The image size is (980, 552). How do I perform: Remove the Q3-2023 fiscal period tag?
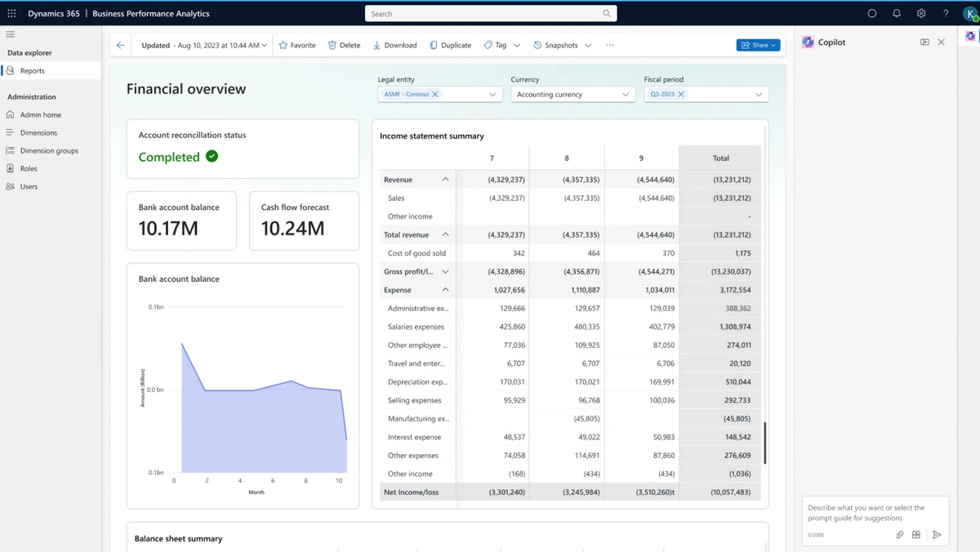coord(681,95)
